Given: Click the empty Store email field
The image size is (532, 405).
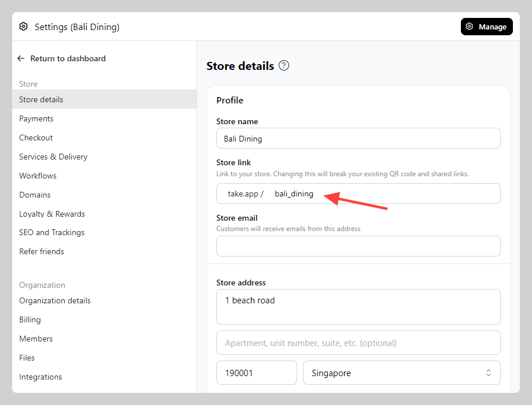Looking at the screenshot, I should (x=359, y=246).
